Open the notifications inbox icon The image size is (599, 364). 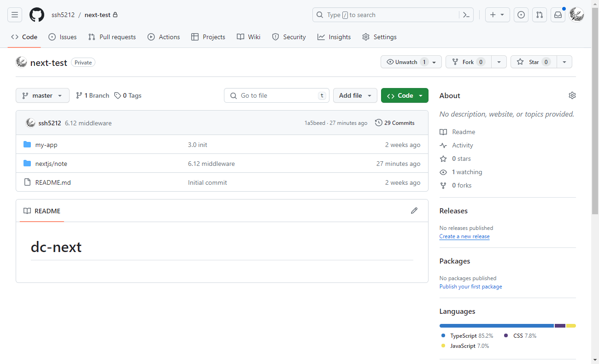point(558,15)
